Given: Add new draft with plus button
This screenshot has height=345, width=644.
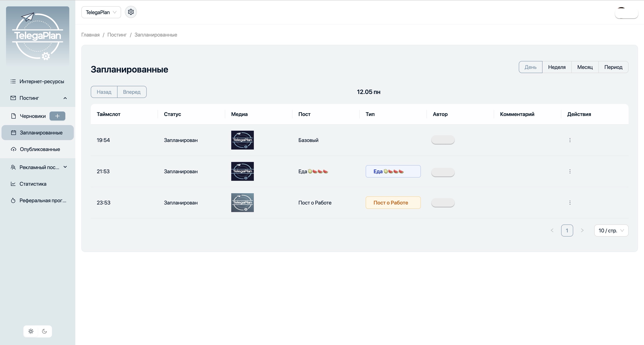Looking at the screenshot, I should pyautogui.click(x=57, y=116).
